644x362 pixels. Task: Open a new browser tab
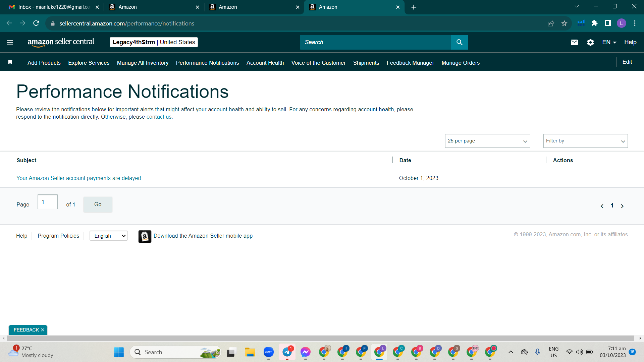pos(414,7)
